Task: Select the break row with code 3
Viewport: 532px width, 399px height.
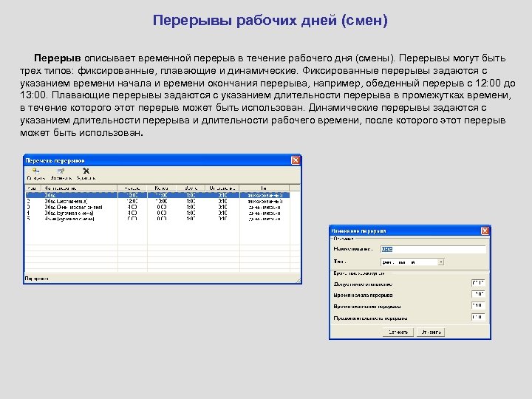Action: click(x=158, y=207)
